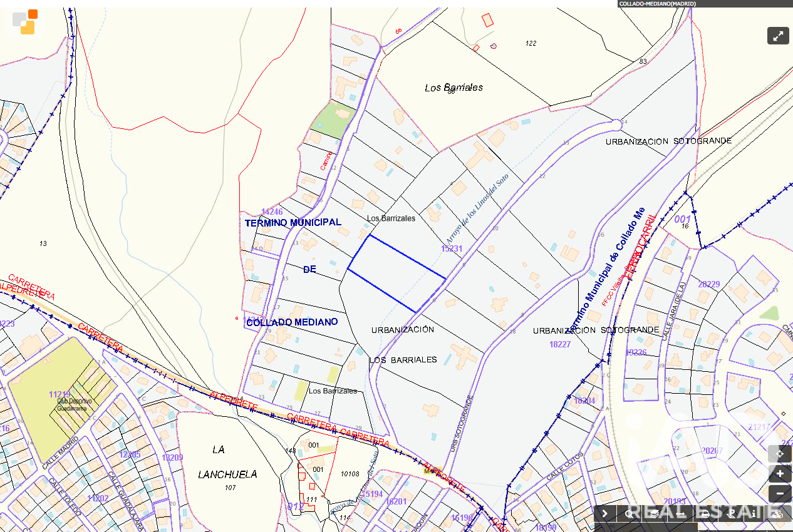The height and width of the screenshot is (532, 793).
Task: Select the information i tool
Action: (x=754, y=513)
